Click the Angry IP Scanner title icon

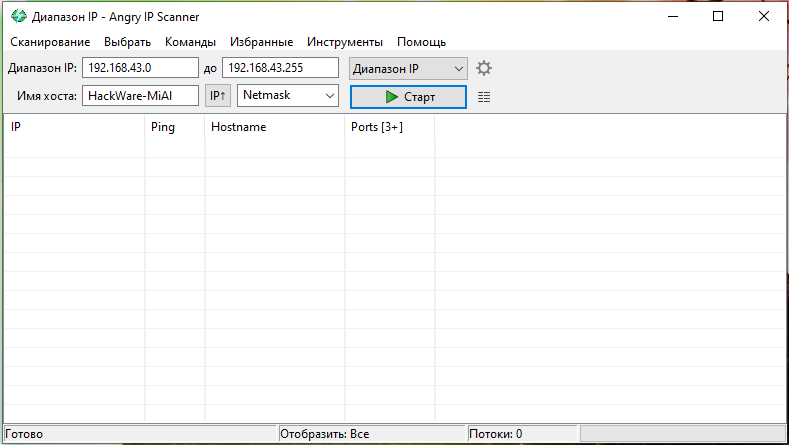tap(19, 16)
